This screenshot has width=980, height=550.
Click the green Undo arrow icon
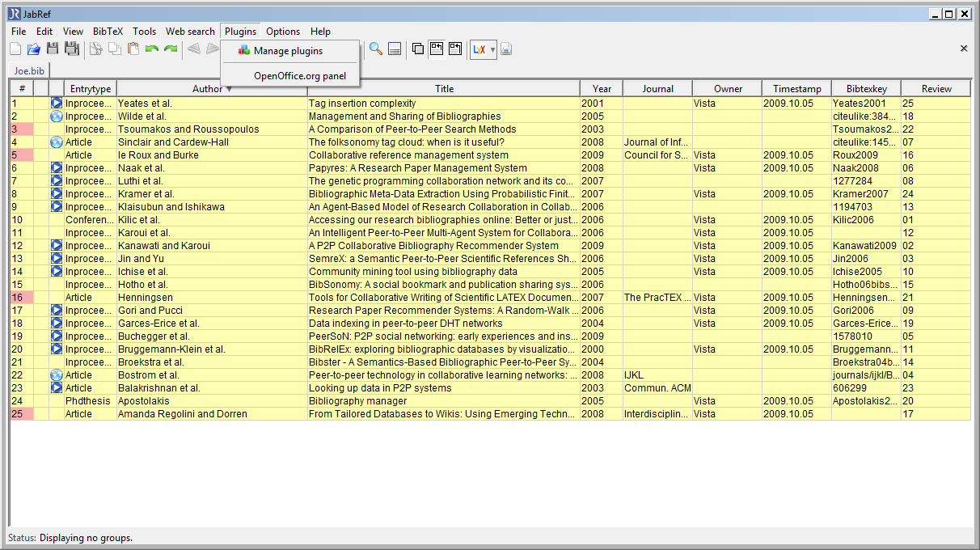tap(152, 49)
